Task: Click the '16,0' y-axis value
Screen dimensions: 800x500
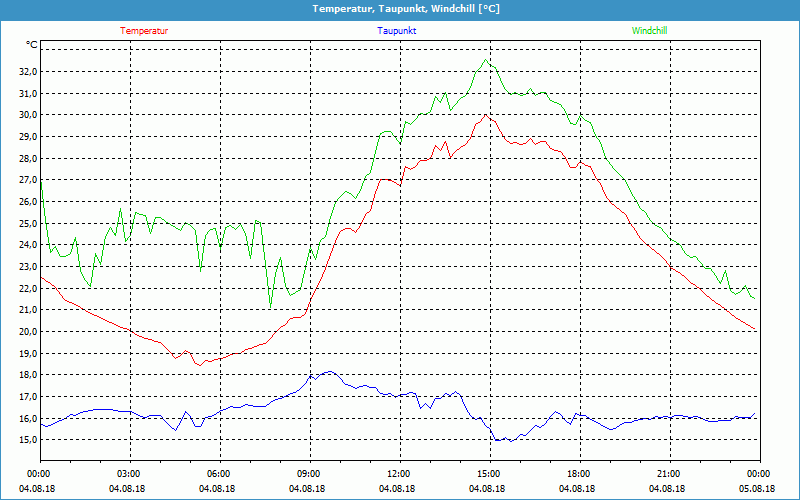Action: [28, 418]
